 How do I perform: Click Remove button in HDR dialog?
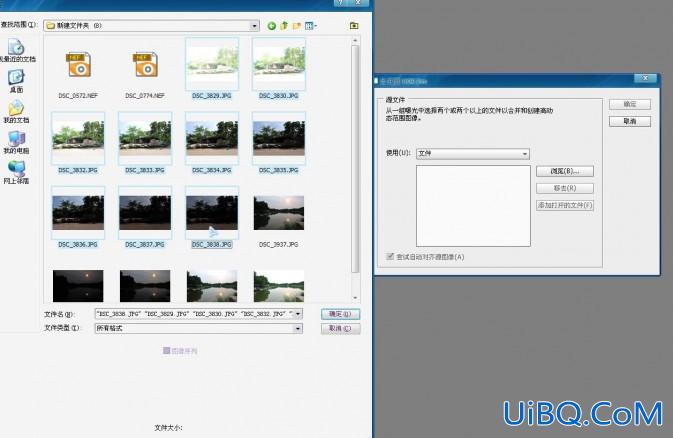tap(565, 188)
